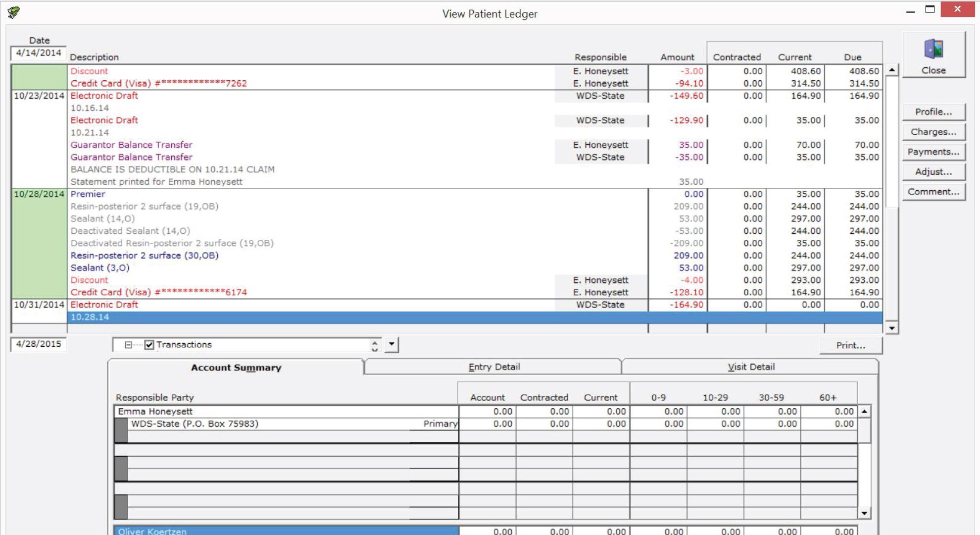Collapse the Transactions tree node

pos(128,345)
